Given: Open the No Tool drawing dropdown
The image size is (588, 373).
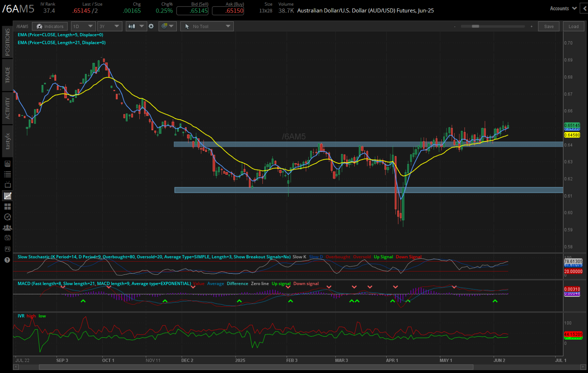Looking at the screenshot, I should 207,26.
